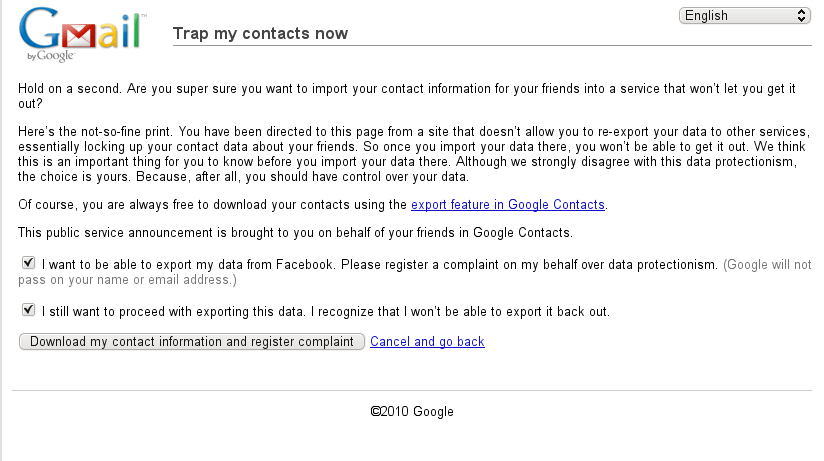Click the "Hold on a second" paragraph
The height and width of the screenshot is (461, 824).
pos(407,96)
